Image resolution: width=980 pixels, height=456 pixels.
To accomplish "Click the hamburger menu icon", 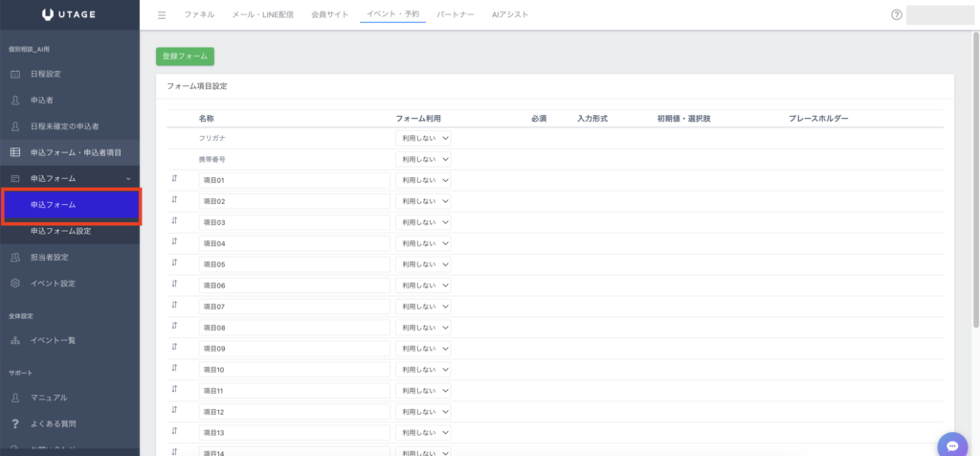I will [162, 15].
